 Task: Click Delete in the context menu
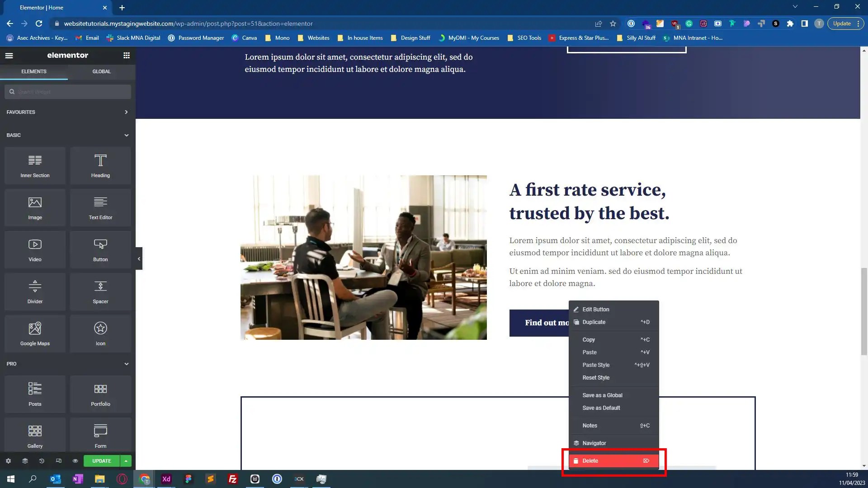(590, 461)
